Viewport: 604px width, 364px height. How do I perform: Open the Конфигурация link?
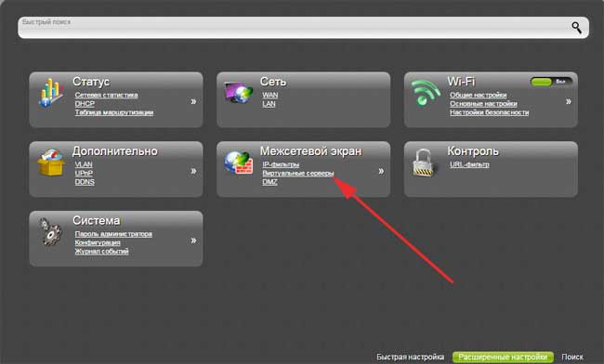click(98, 242)
